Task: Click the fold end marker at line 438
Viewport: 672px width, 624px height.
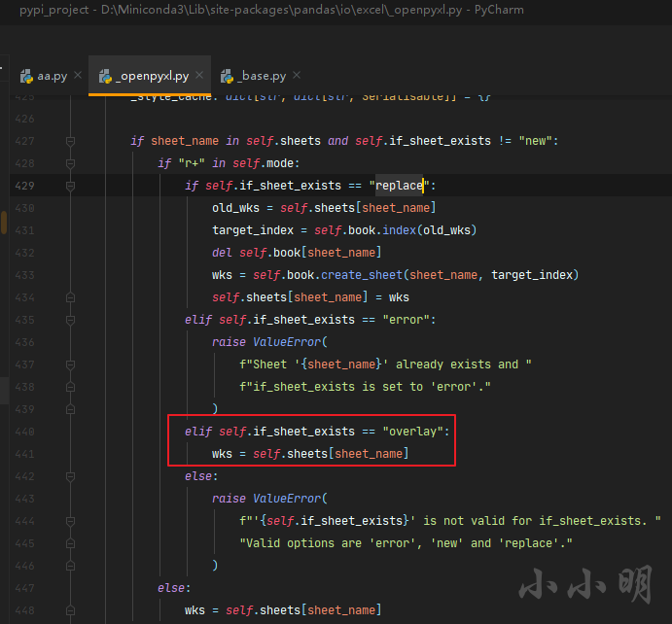Action: coord(71,387)
